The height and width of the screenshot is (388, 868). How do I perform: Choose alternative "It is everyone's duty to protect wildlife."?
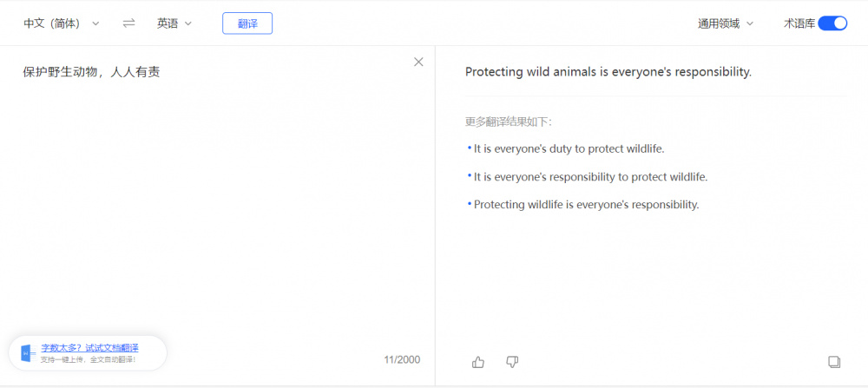tap(569, 148)
